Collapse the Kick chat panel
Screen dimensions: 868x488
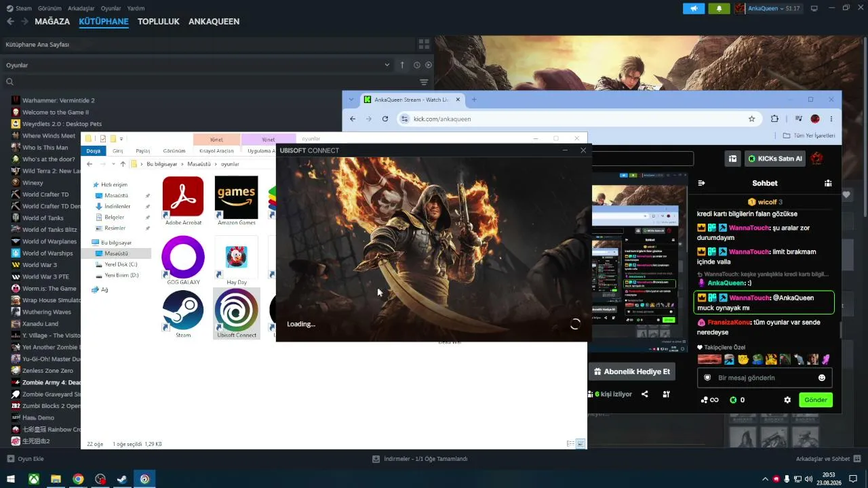coord(701,183)
